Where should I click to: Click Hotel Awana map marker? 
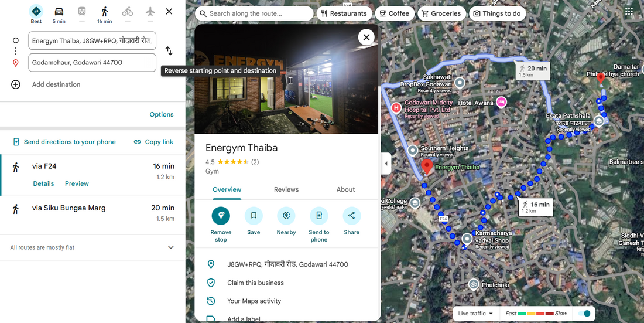501,102
